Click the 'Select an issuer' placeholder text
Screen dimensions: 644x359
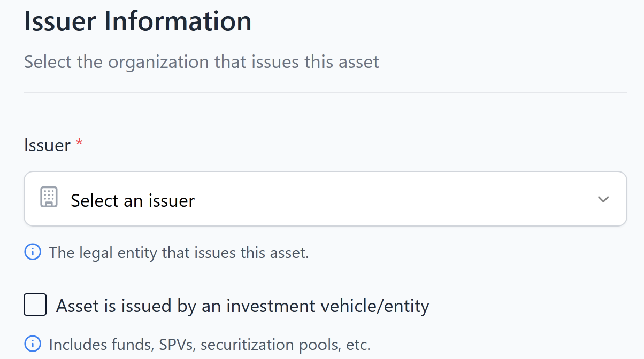pos(133,200)
